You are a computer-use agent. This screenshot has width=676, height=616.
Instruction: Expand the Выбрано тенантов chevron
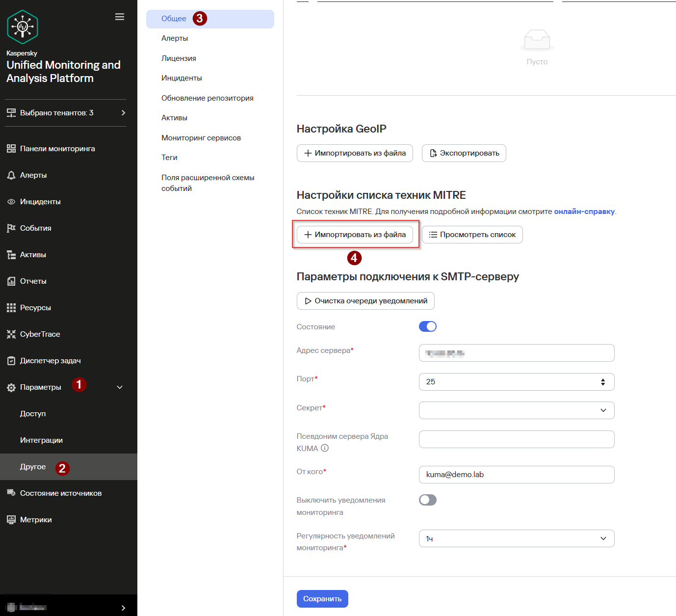123,113
